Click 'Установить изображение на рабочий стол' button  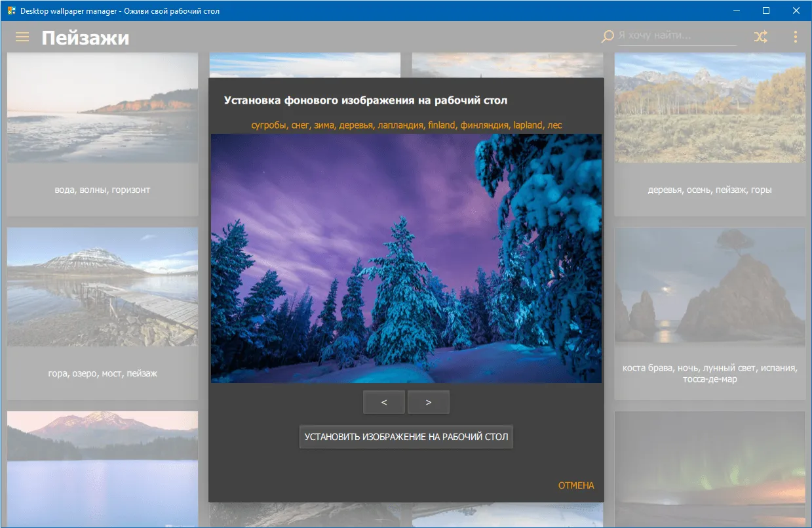(x=406, y=437)
